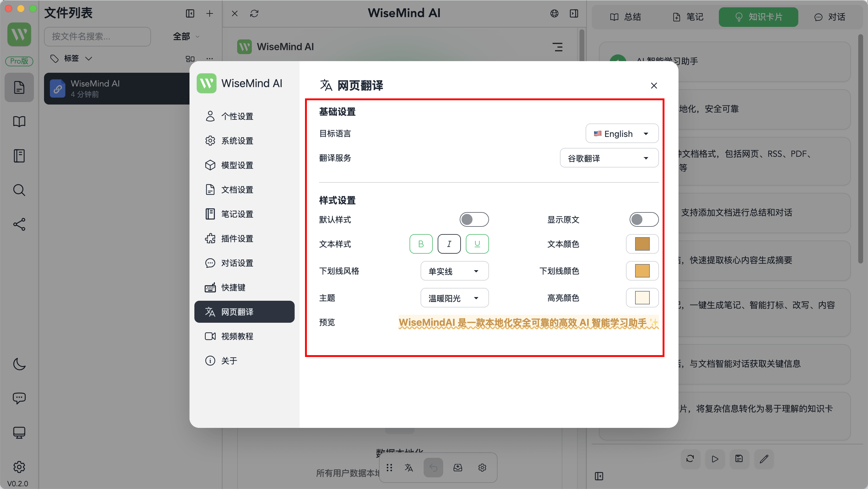Play knowledge cards with play icon

coord(715,459)
